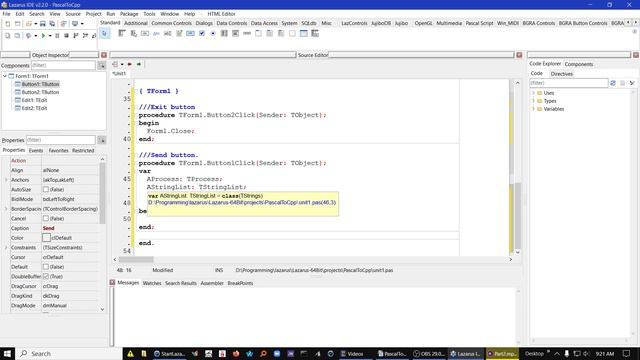This screenshot has height=360, width=640.
Task: Click the Pause debugger icon
Action: [57, 36]
